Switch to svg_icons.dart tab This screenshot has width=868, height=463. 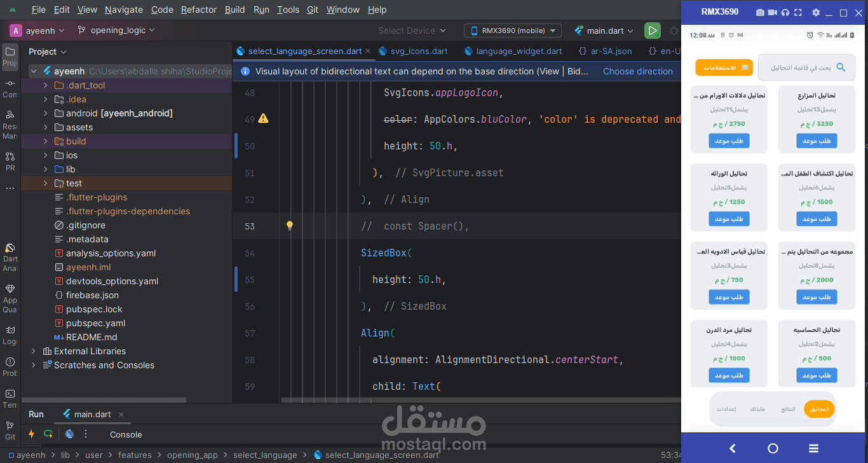[x=413, y=51]
